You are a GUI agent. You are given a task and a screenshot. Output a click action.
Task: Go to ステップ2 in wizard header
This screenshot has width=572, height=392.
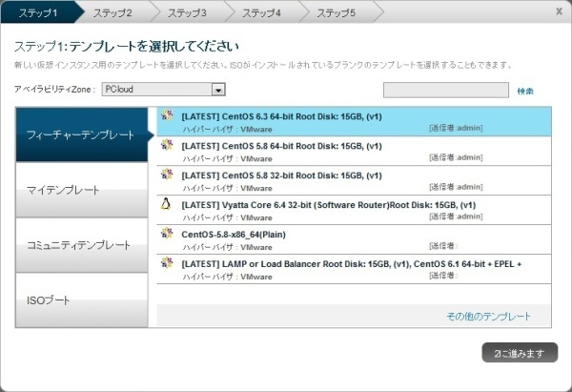(112, 12)
